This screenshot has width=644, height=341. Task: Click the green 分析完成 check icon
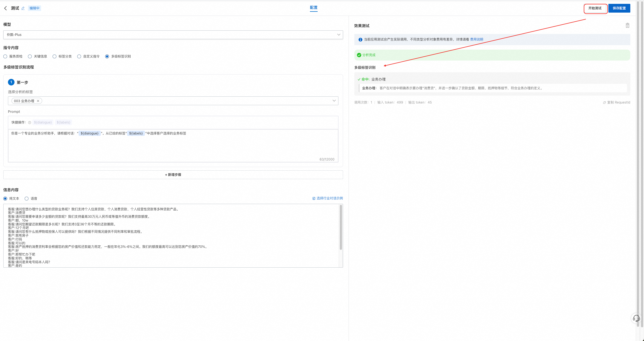(359, 55)
